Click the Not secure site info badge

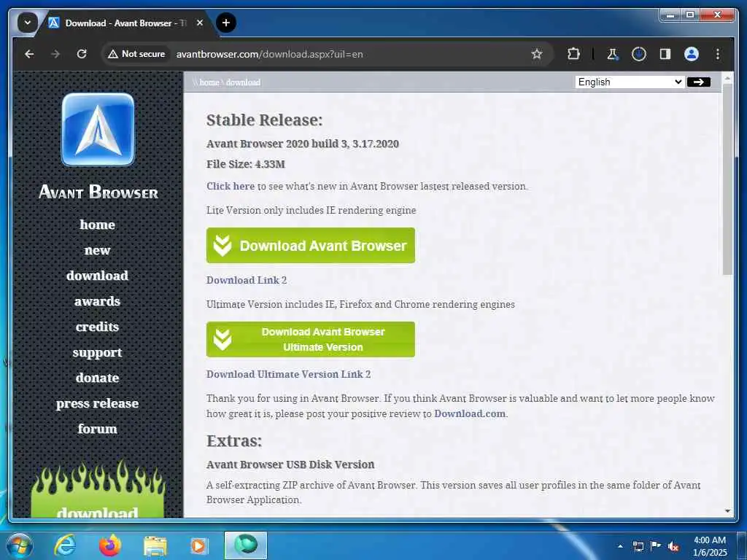pyautogui.click(x=136, y=54)
